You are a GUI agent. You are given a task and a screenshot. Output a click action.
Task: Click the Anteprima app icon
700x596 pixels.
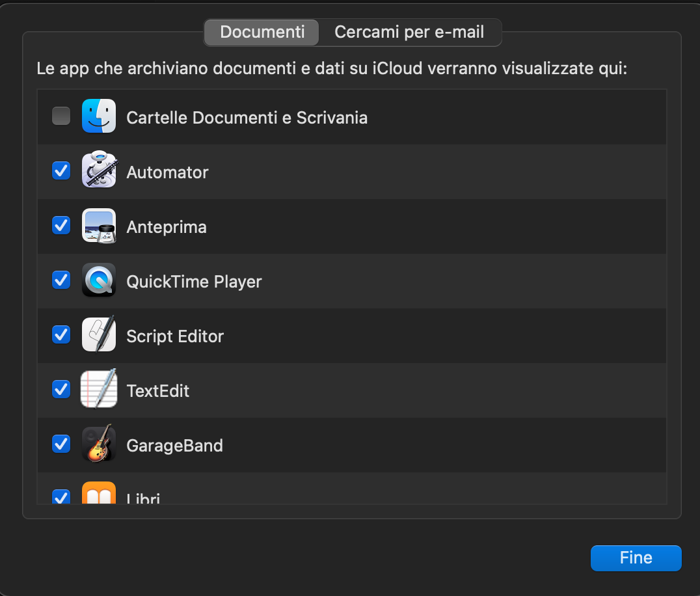(x=99, y=226)
